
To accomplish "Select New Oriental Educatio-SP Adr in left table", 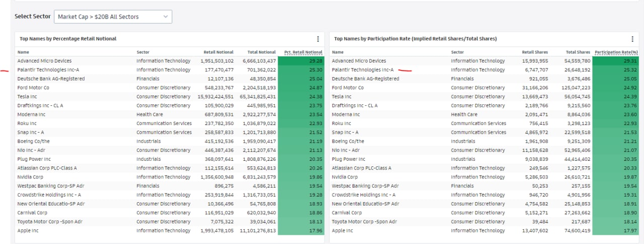I will pyautogui.click(x=51, y=204).
